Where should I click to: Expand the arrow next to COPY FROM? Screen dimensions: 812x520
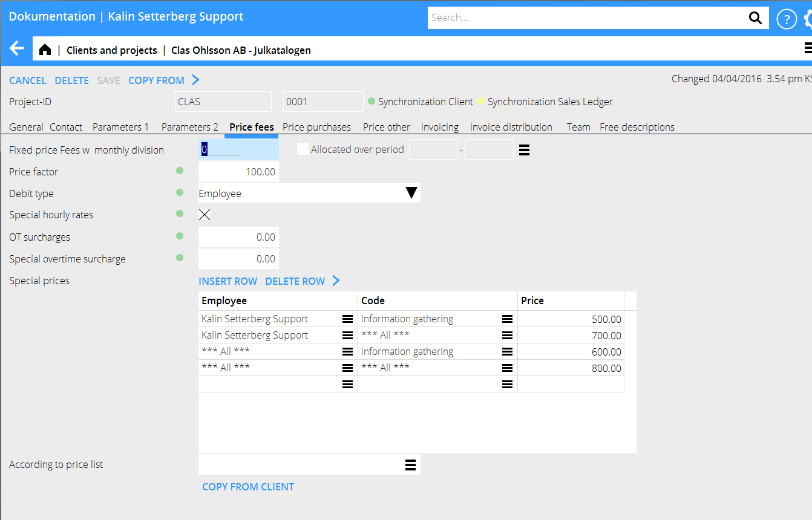pyautogui.click(x=195, y=80)
